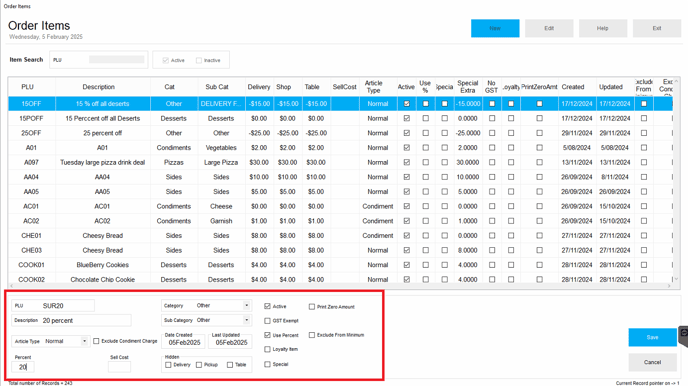688x386 pixels.
Task: Toggle Use % checkbox in 25OFF row
Action: (426, 133)
